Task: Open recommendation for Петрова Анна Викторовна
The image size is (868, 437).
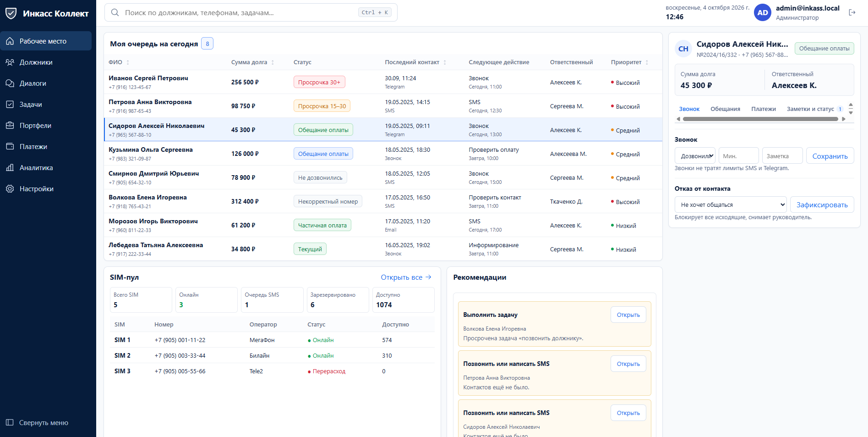Action: click(x=628, y=364)
